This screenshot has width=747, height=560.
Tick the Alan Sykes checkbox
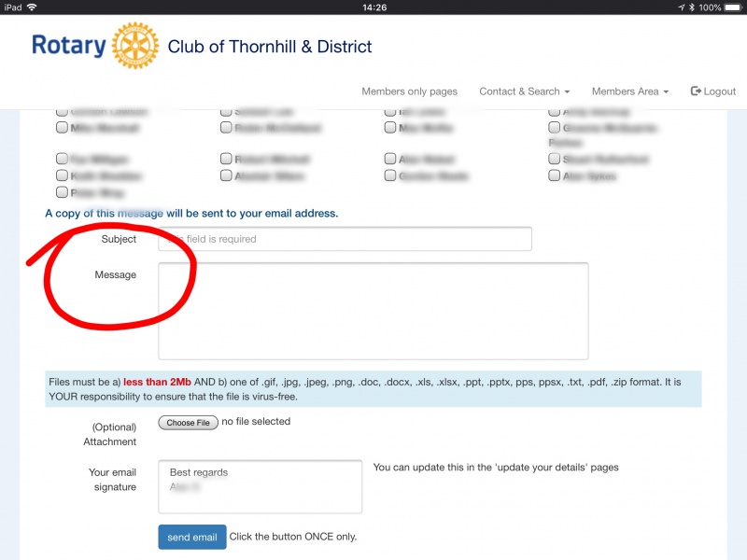554,175
